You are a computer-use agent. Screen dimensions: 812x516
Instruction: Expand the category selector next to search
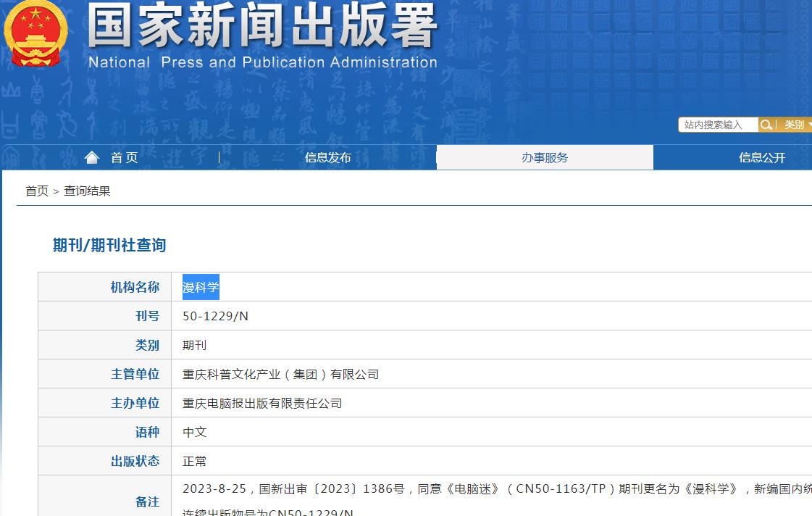point(797,125)
